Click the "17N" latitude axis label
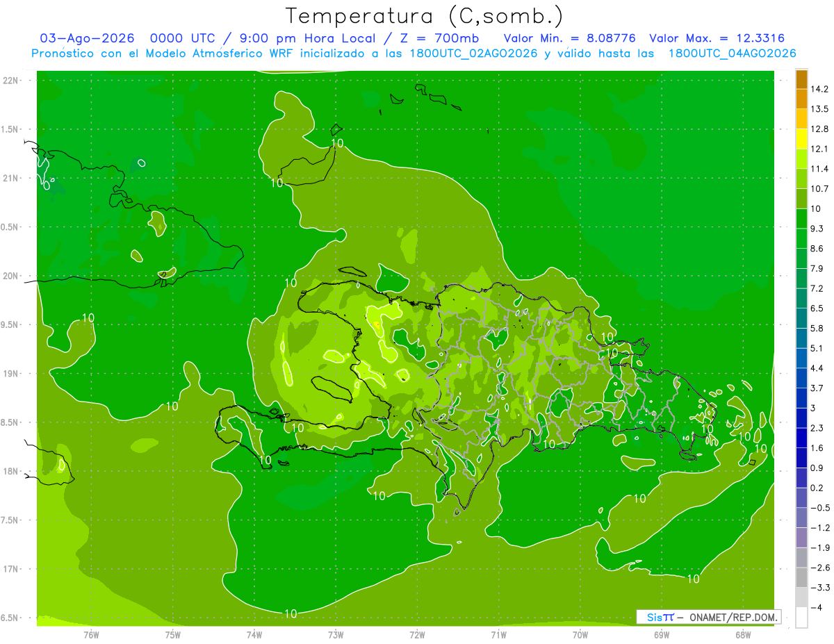834x644 pixels. pyautogui.click(x=11, y=569)
